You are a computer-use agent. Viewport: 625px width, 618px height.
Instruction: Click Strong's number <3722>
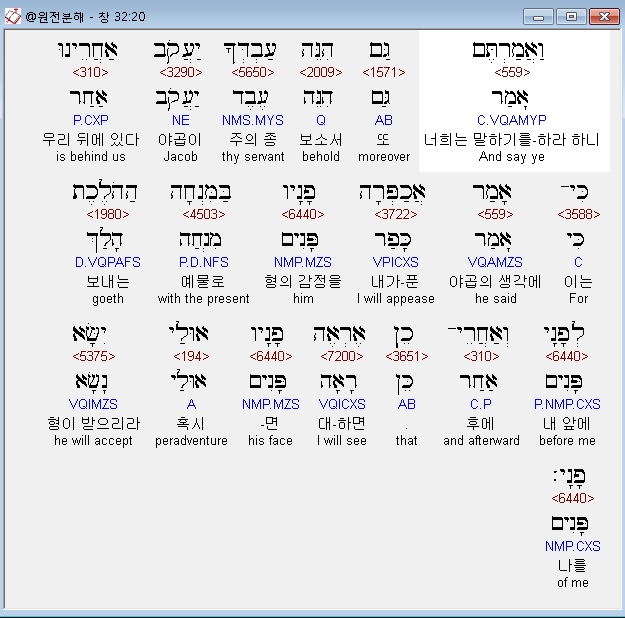pos(396,215)
